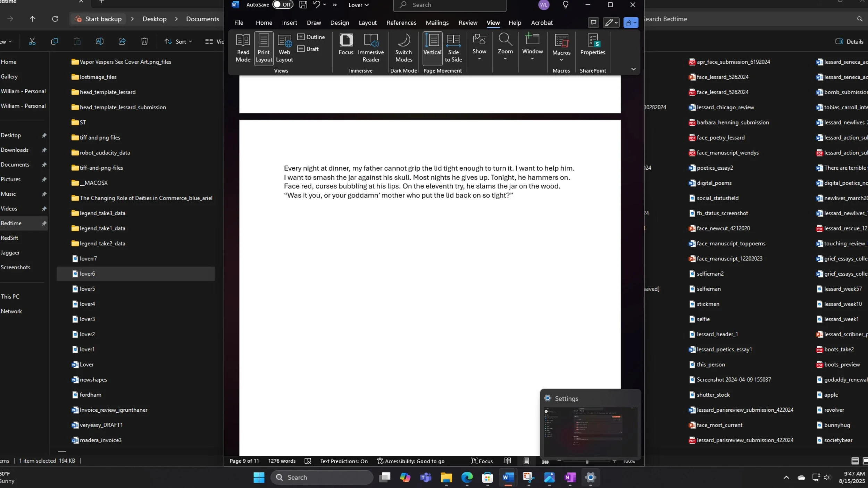Toggle AutoSave switch in Word
868x488 pixels.
tap(283, 5)
